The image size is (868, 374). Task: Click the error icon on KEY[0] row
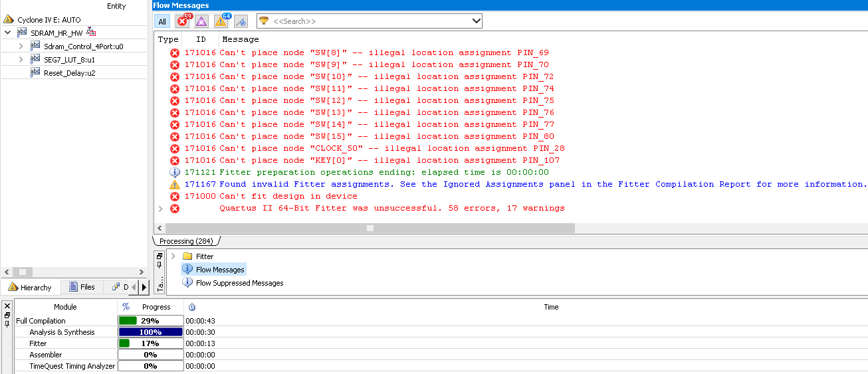click(x=175, y=160)
